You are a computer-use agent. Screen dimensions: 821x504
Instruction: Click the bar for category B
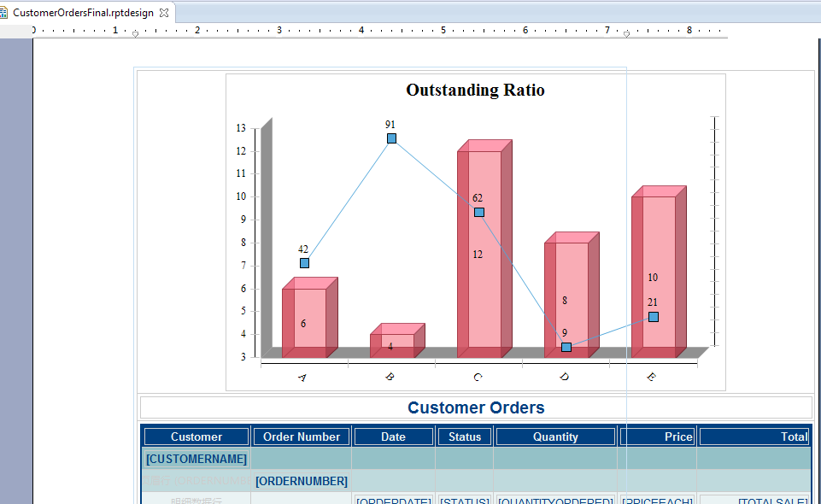pos(397,341)
